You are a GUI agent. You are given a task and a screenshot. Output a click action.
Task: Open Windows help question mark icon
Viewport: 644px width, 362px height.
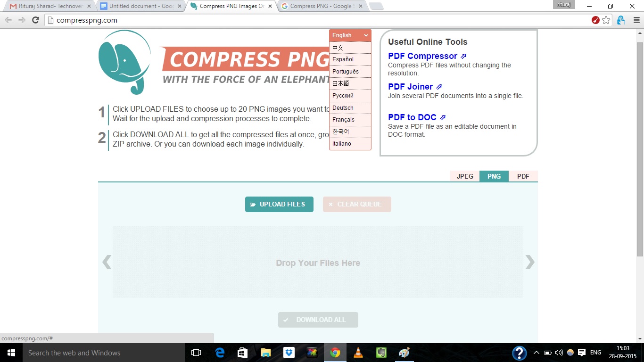click(519, 353)
